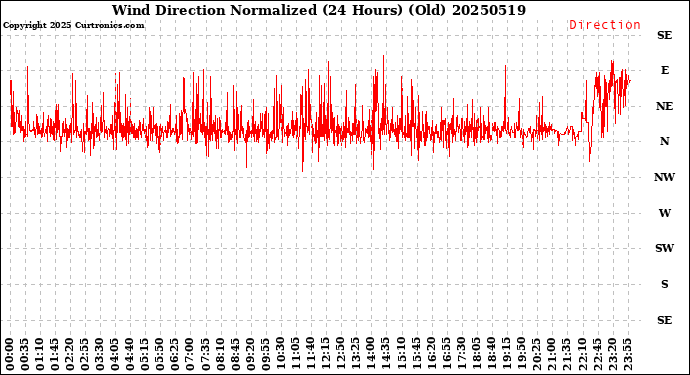Viewport: 690px width, 375px height.
Task: Click the 21:00 time label
Action: pos(551,355)
